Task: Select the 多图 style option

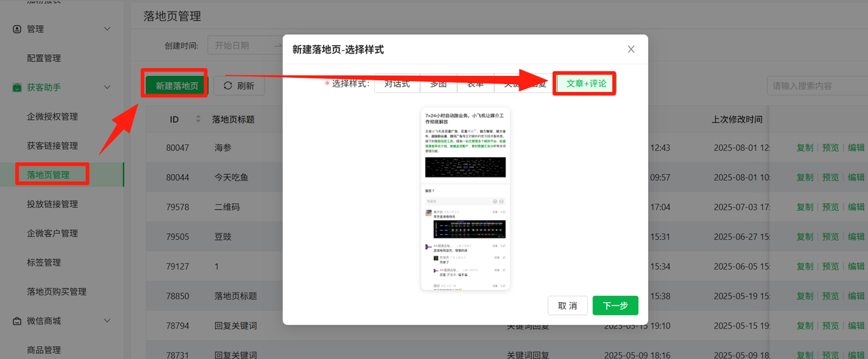Action: [x=438, y=84]
